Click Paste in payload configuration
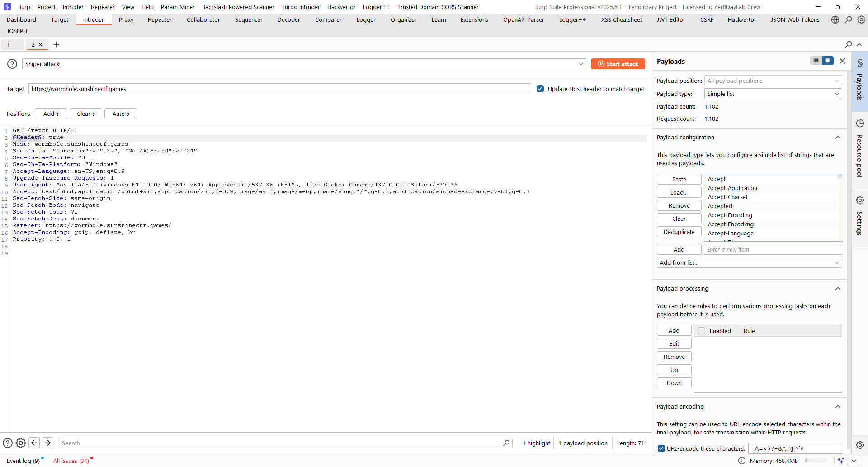This screenshot has height=467, width=868. (x=679, y=179)
